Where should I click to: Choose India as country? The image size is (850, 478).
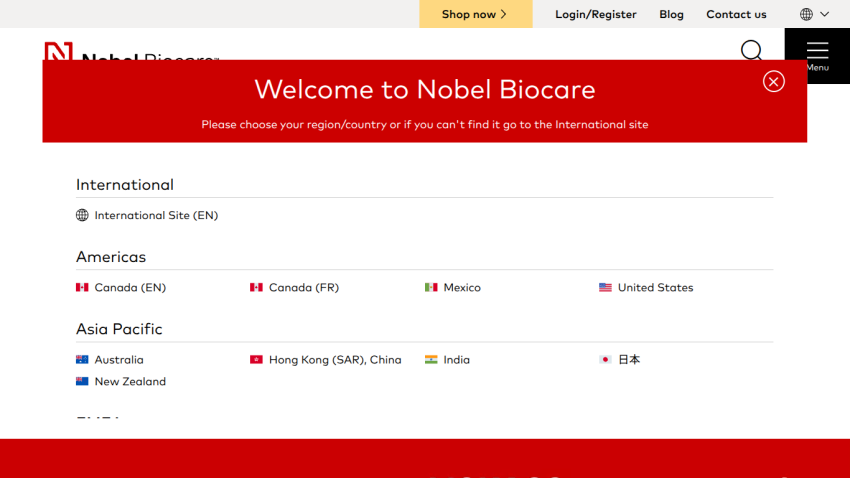point(456,360)
